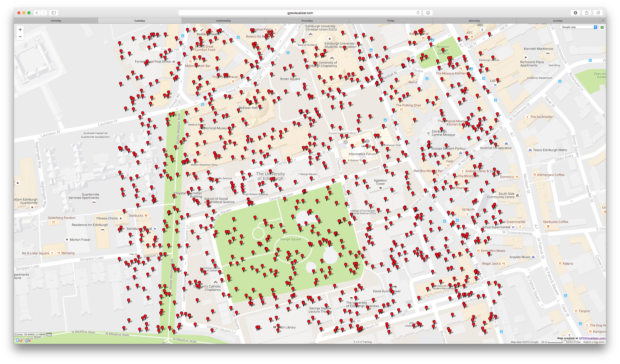Screen dimensions: 620x364
Task: Click the Nicolson Square Gardens label
Action: pyautogui.click(x=443, y=50)
